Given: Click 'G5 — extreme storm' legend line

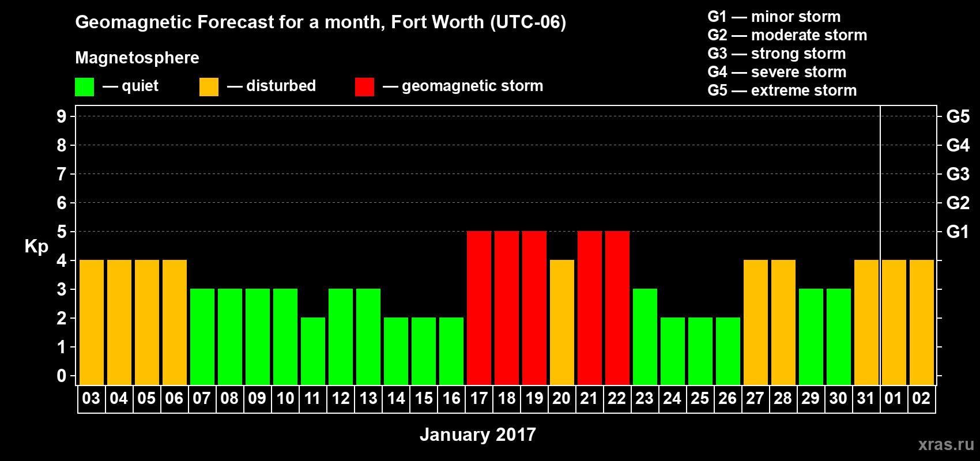Looking at the screenshot, I should pyautogui.click(x=782, y=90).
